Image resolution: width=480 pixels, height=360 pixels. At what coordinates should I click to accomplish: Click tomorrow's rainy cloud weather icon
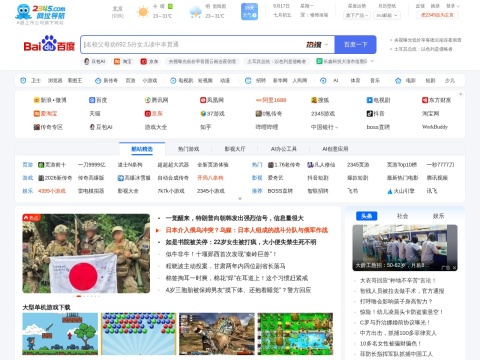click(x=195, y=12)
